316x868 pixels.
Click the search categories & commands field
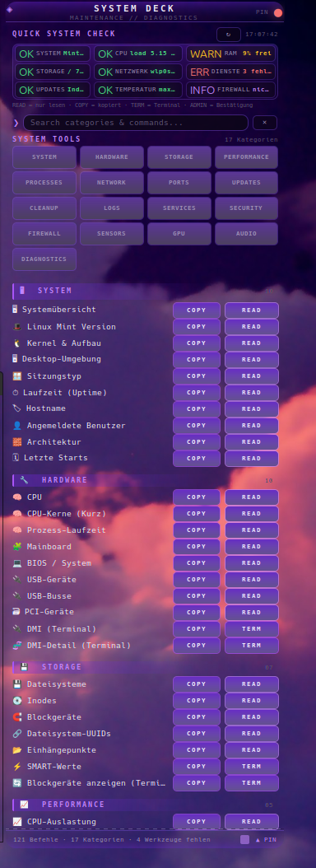coord(136,123)
